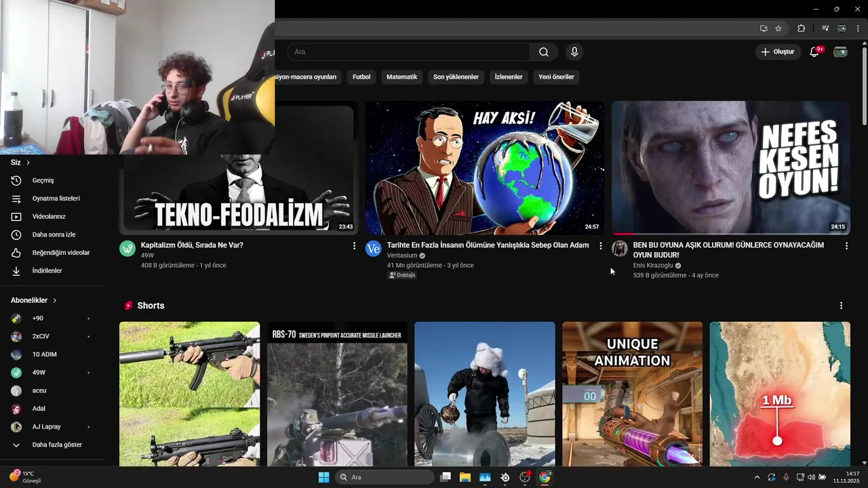
Task: Click the install app icon in the address bar
Action: (764, 28)
